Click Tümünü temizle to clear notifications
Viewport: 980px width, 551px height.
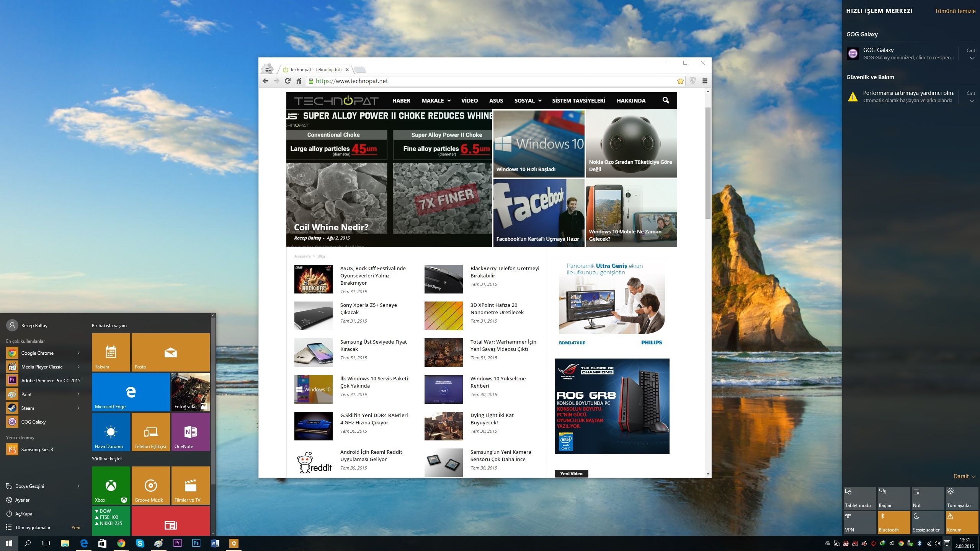pyautogui.click(x=955, y=11)
